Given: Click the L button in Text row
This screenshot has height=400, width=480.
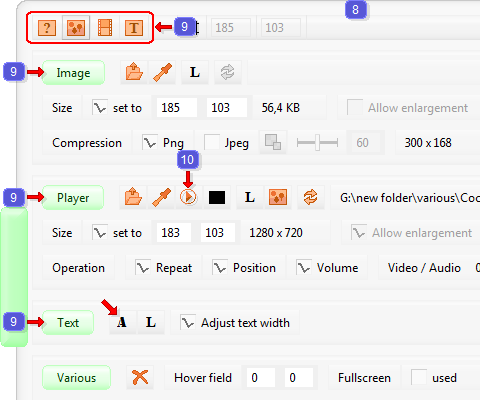Looking at the screenshot, I should pos(151,322).
